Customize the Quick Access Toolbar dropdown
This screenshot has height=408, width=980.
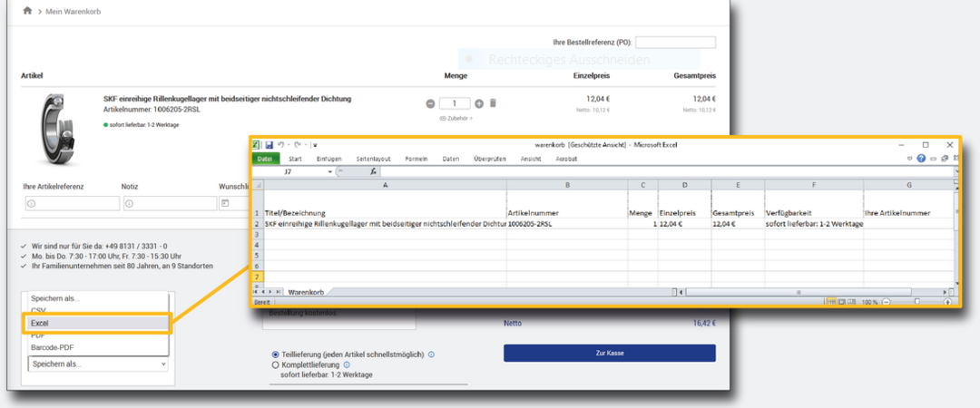tap(316, 145)
